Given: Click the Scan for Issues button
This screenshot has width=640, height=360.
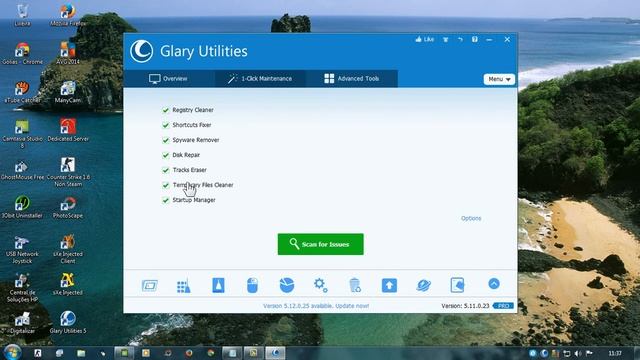Looking at the screenshot, I should pos(320,244).
